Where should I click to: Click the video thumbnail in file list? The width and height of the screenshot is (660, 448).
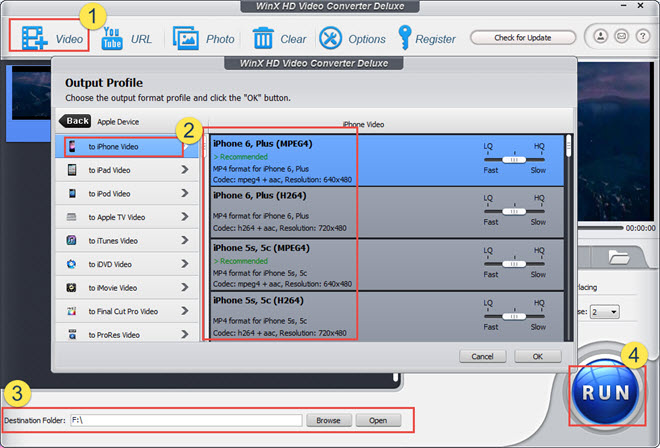click(x=32, y=93)
